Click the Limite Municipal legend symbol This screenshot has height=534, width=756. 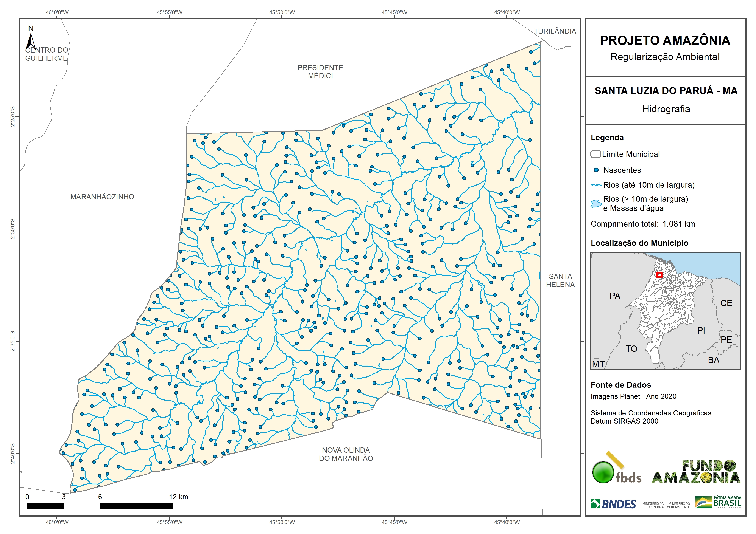[596, 154]
